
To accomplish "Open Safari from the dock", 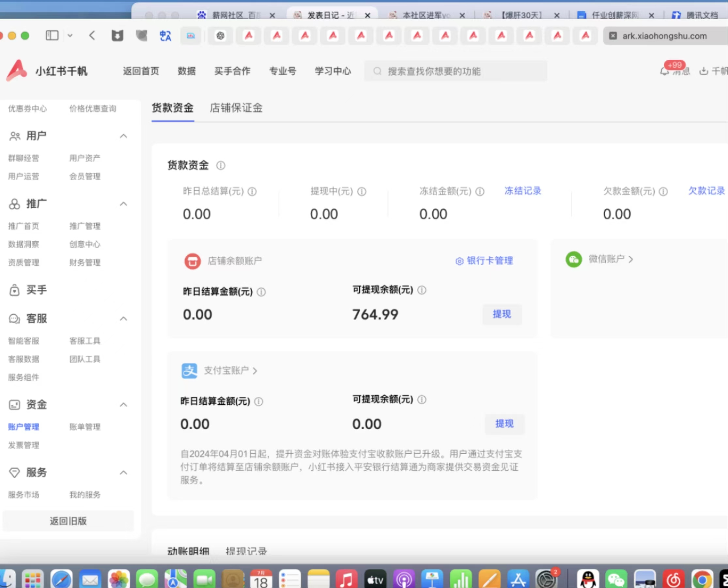I will click(61, 579).
